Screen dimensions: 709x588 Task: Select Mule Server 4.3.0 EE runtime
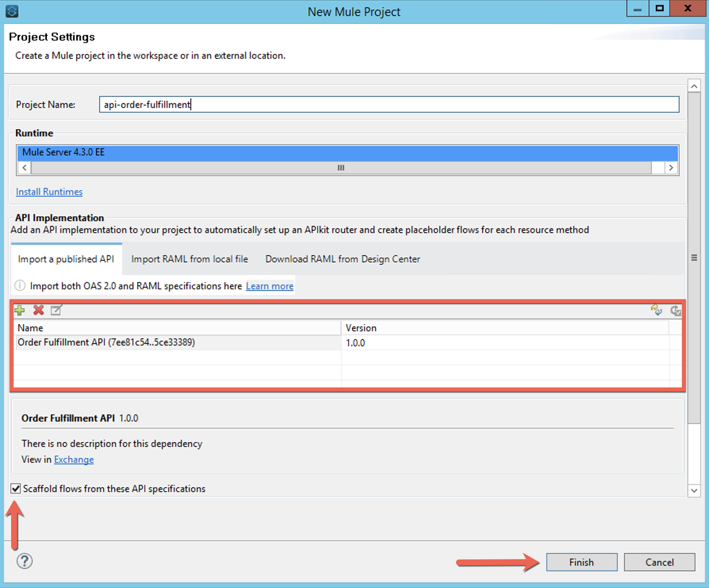pyautogui.click(x=347, y=153)
